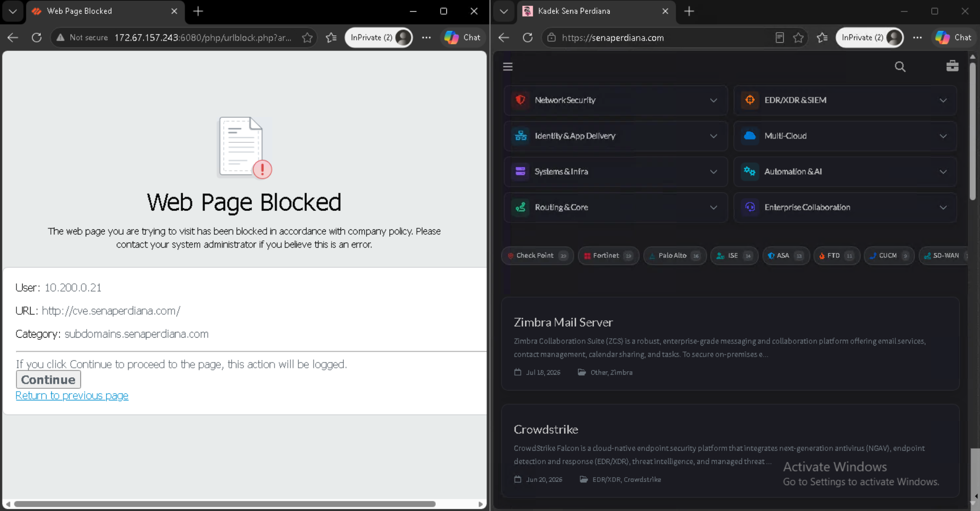
Task: Select the Kadek Sena Perdiana tab
Action: [596, 11]
